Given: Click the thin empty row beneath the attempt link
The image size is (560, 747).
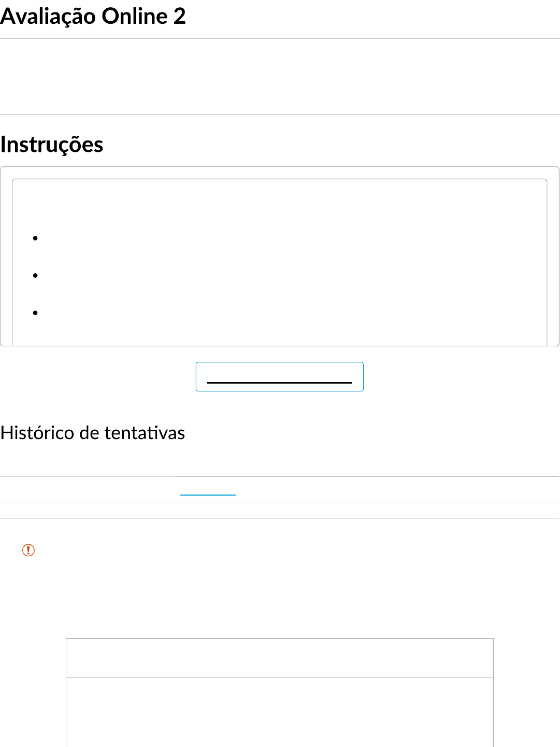Looking at the screenshot, I should point(280,510).
